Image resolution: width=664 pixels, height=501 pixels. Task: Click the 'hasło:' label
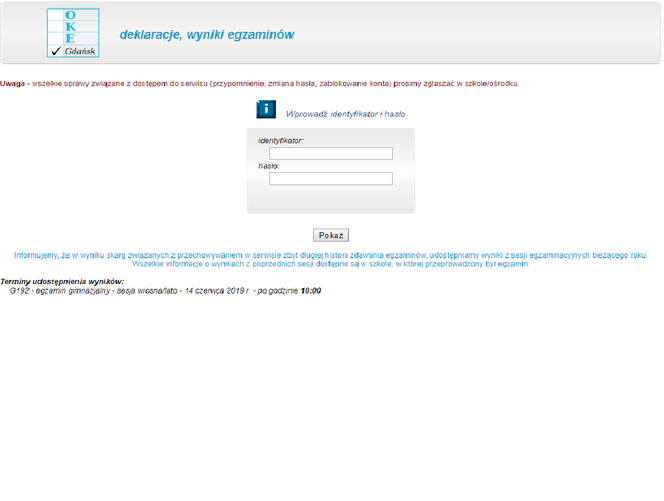(x=269, y=166)
